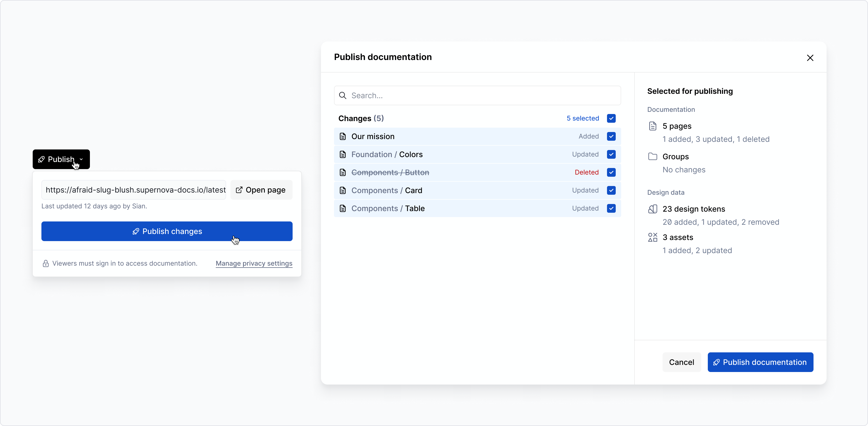Click the search magnifier icon
This screenshot has height=426, width=868.
tap(343, 95)
